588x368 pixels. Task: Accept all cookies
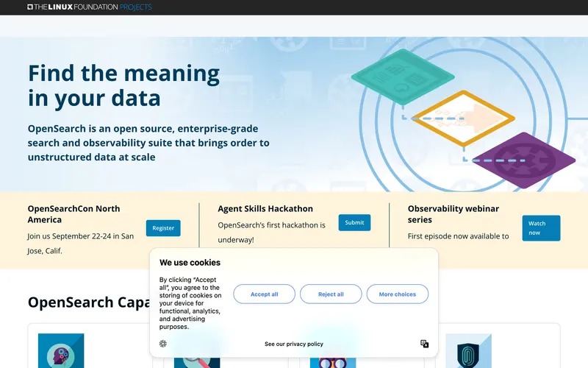pos(264,294)
